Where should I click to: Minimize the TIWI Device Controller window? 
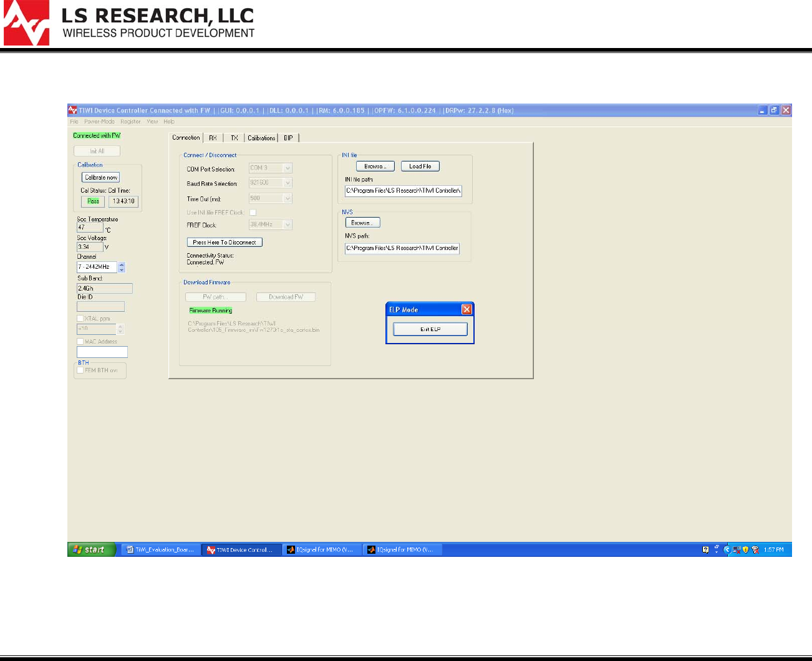763,110
